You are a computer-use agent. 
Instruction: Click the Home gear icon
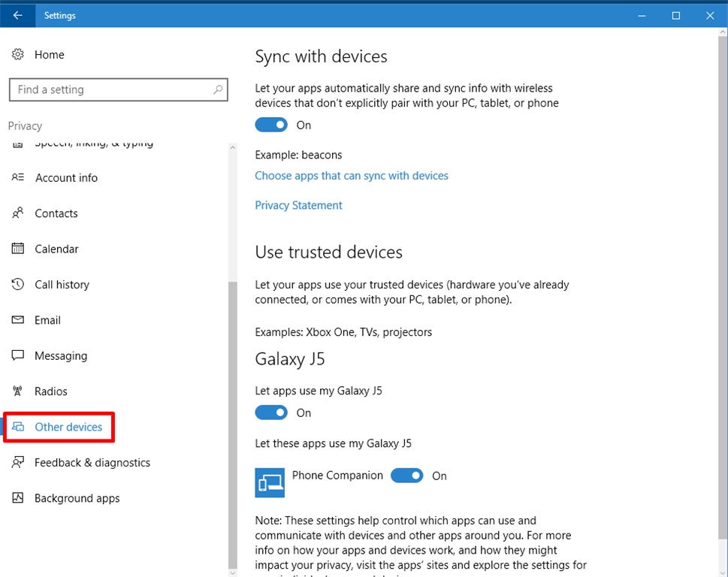[18, 55]
